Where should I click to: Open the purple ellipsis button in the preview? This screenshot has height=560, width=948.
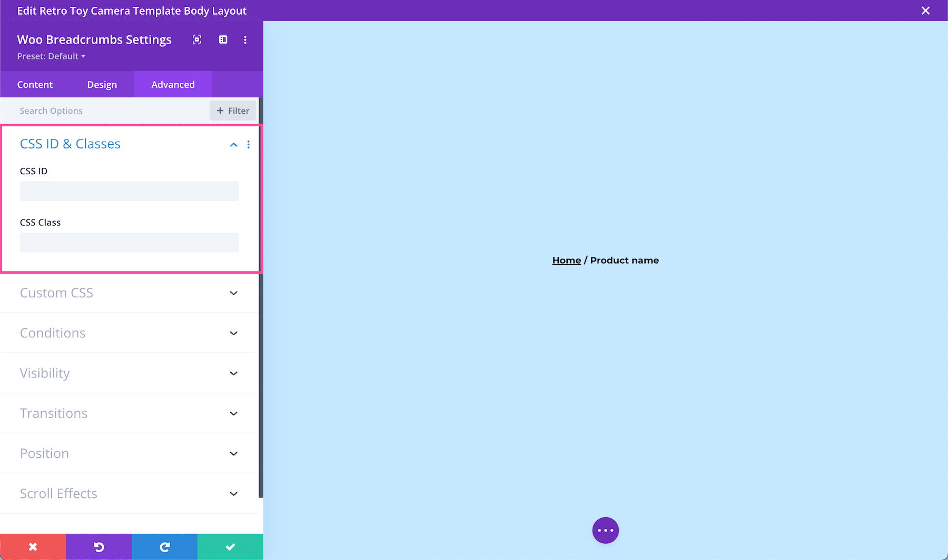(x=605, y=530)
